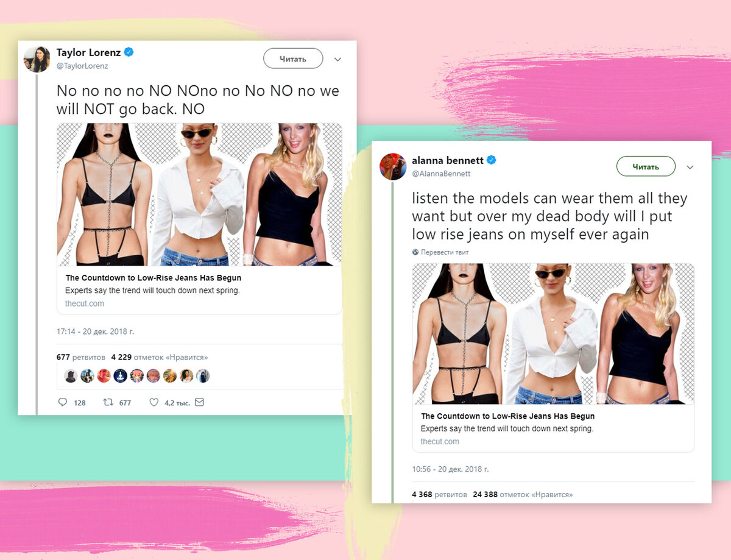Open alanna bennett's profile avatar
731x560 pixels.
394,166
